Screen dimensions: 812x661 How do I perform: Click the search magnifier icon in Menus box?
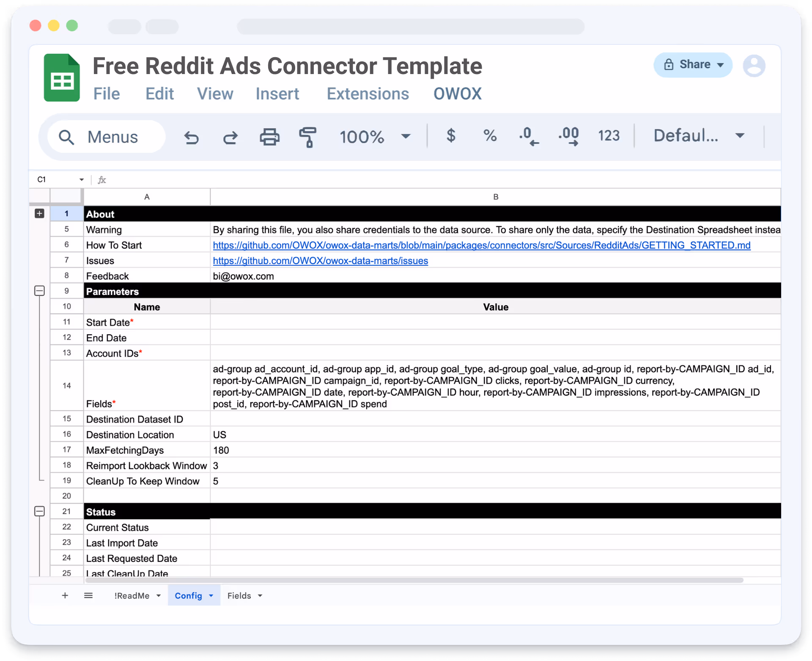(66, 137)
